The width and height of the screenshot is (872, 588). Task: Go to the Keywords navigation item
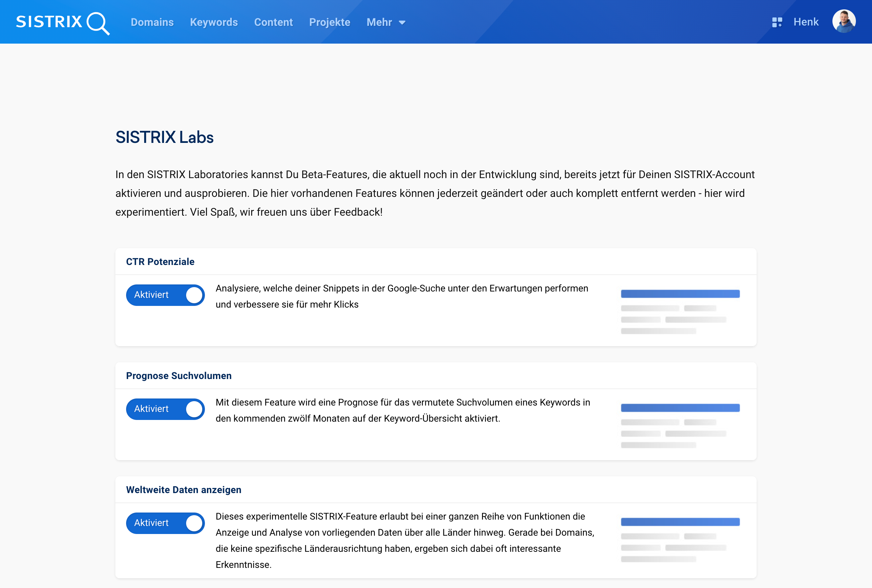point(214,22)
